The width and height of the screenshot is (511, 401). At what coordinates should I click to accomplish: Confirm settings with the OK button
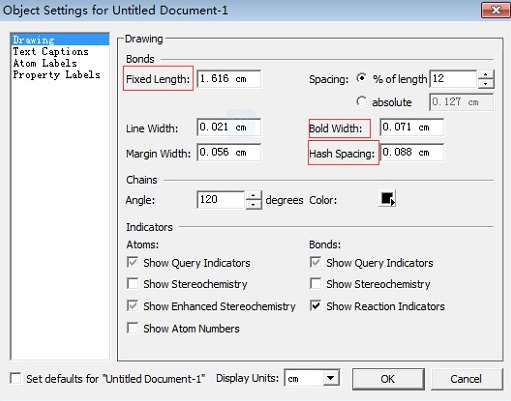(388, 379)
